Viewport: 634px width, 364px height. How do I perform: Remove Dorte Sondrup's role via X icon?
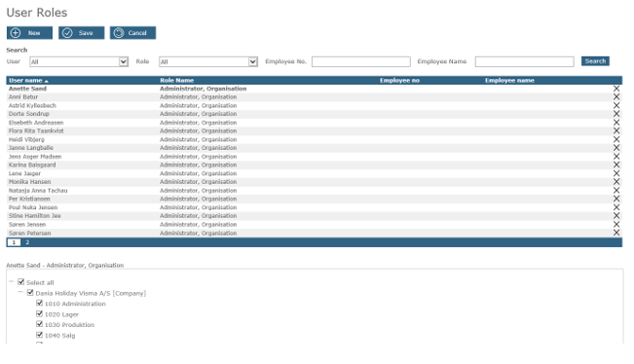(x=616, y=114)
